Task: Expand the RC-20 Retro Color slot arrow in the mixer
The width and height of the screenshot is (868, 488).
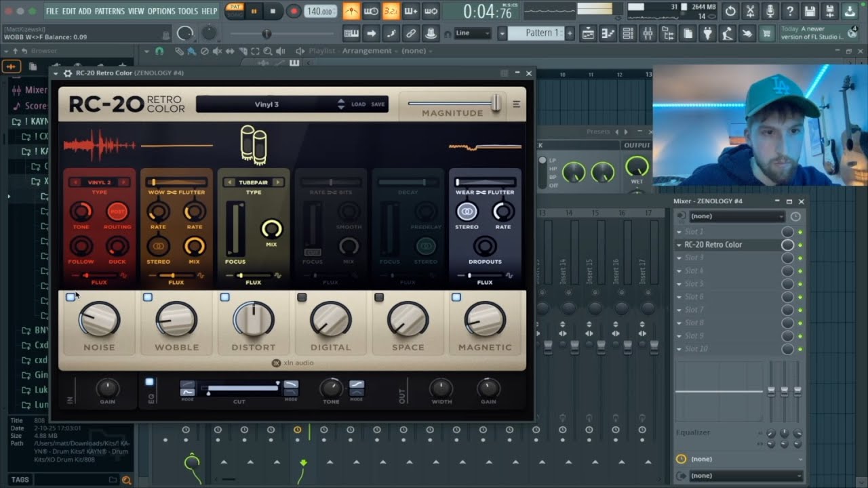Action: pyautogui.click(x=679, y=245)
